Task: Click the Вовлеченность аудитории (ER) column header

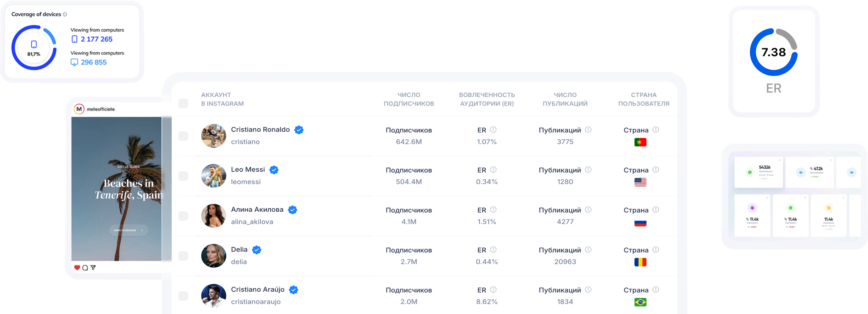Action: pyautogui.click(x=487, y=99)
